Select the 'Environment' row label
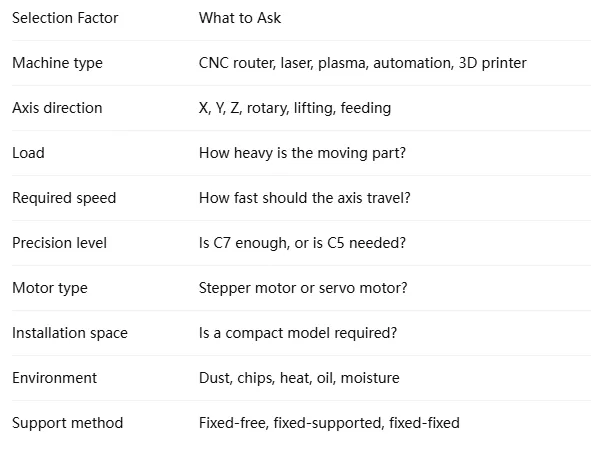Screen dimensions: 591x454 click(x=54, y=378)
